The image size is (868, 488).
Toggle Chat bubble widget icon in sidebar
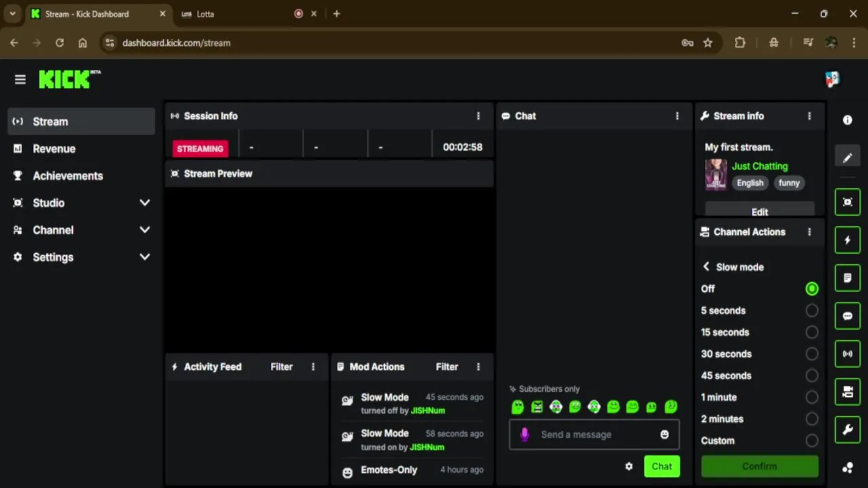(848, 316)
